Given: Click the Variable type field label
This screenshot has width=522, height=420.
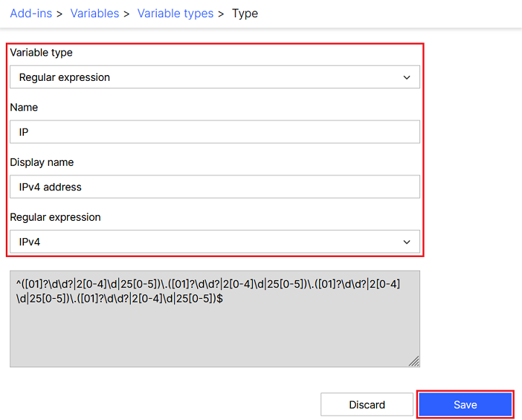Looking at the screenshot, I should click(x=41, y=53).
